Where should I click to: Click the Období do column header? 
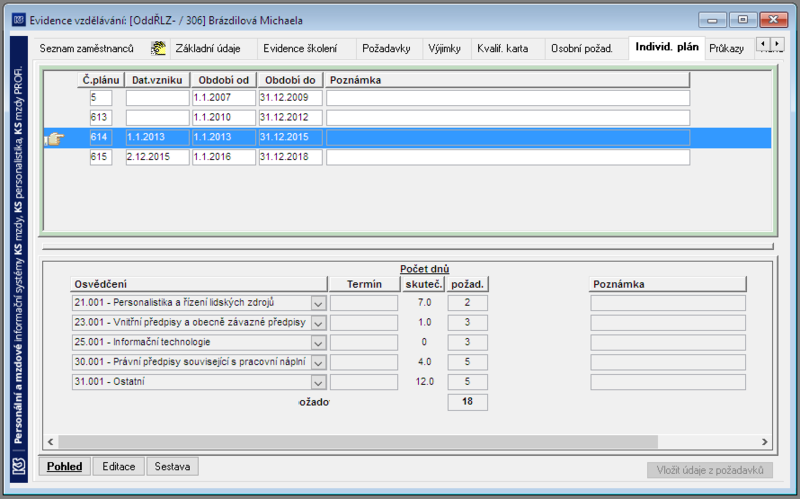click(290, 80)
